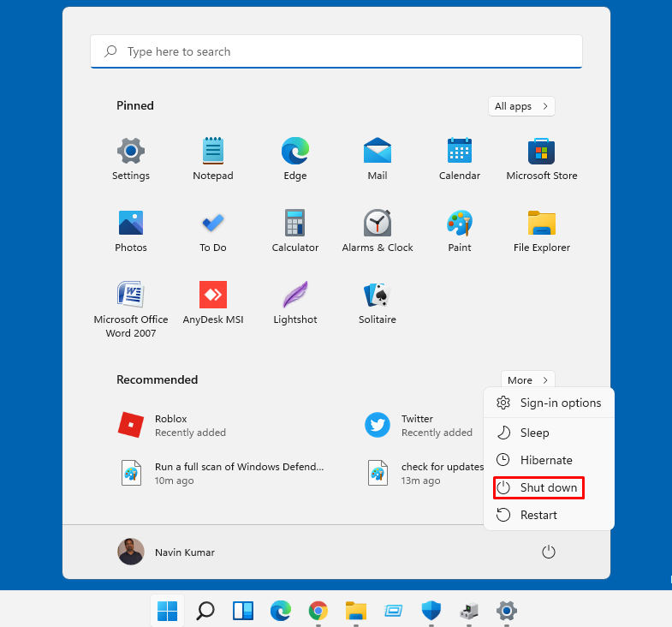Viewport: 672px width, 627px height.
Task: Open taskbar Settings gear
Action: click(507, 611)
